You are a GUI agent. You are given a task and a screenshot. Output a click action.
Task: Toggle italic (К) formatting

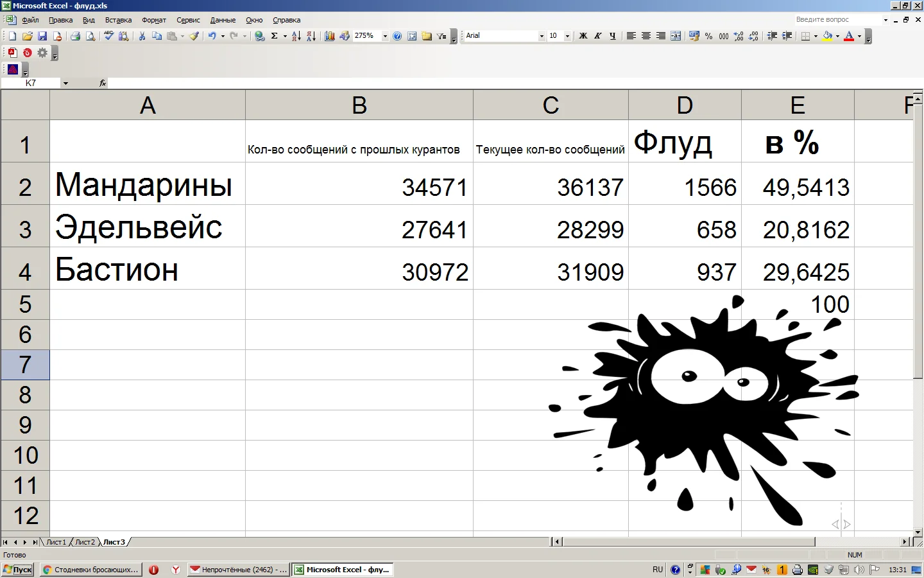(x=598, y=37)
